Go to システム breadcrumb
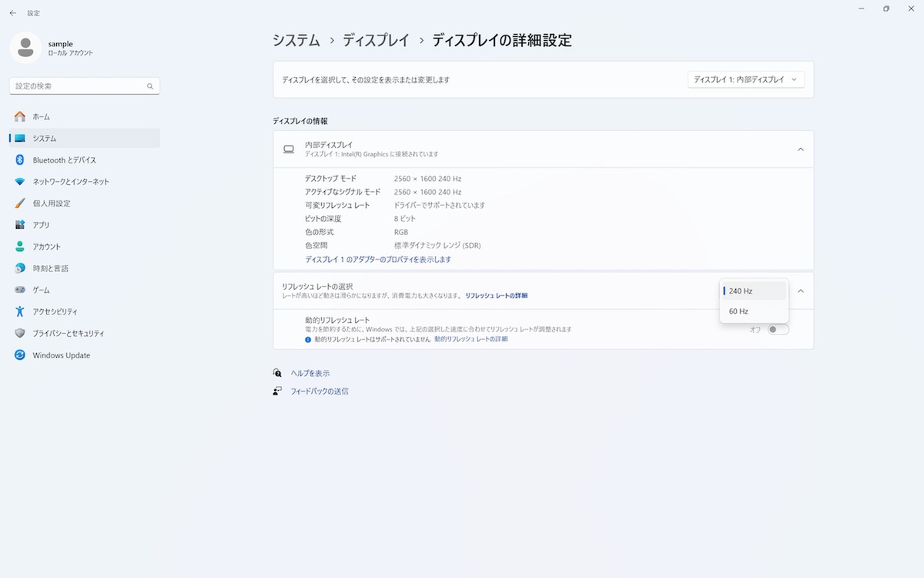 [x=296, y=41]
